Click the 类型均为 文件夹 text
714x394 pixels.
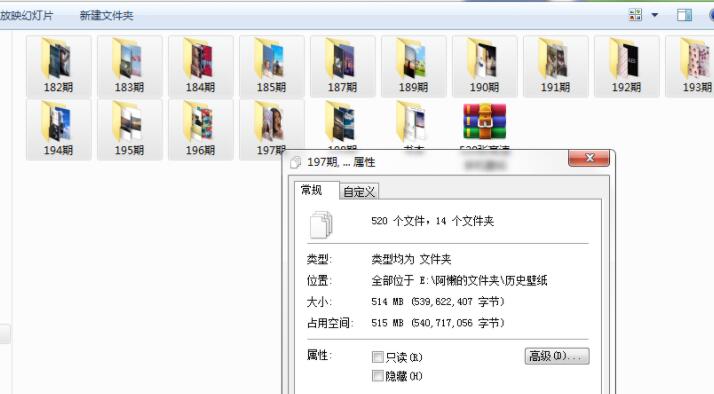pyautogui.click(x=411, y=259)
